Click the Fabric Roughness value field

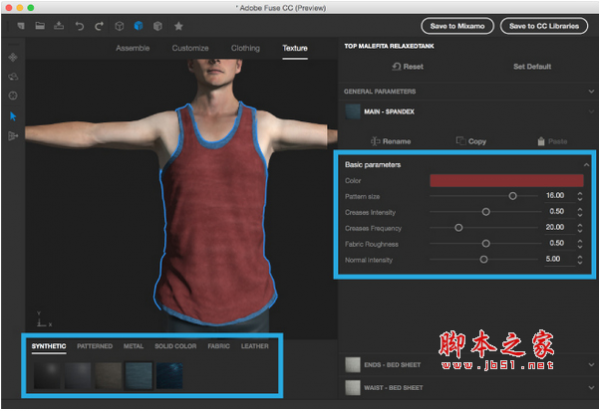pos(560,243)
